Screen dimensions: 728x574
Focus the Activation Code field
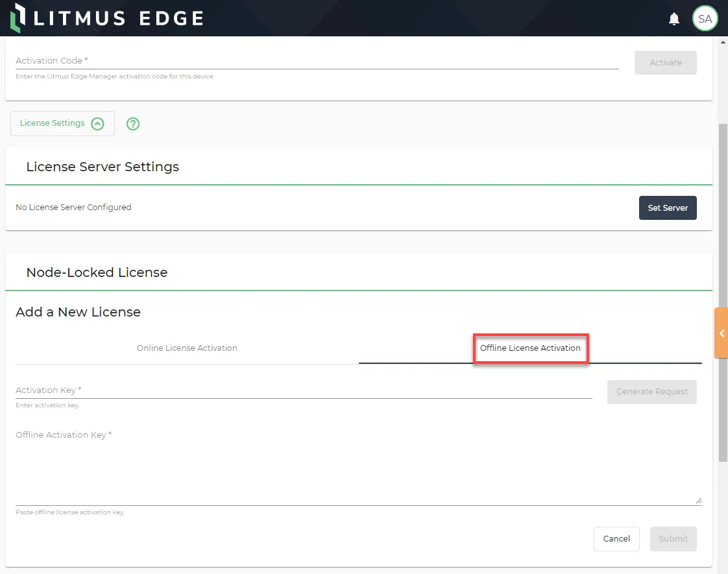point(317,61)
